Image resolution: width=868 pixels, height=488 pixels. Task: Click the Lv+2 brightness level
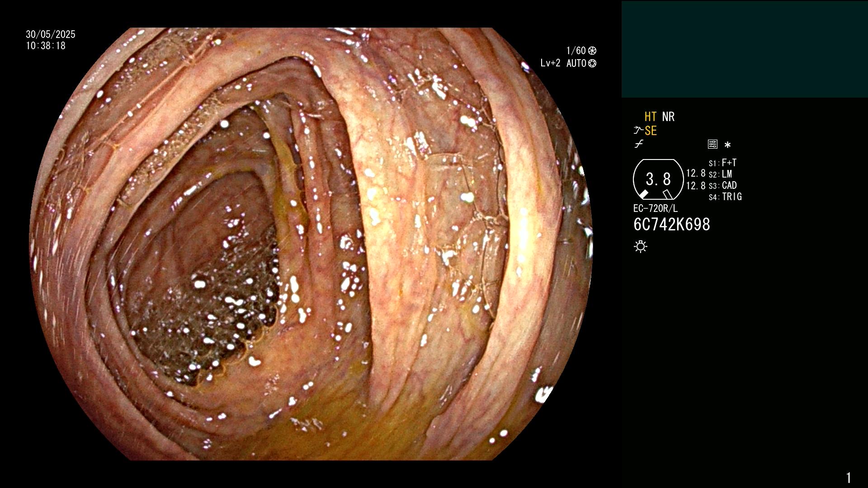click(x=550, y=63)
